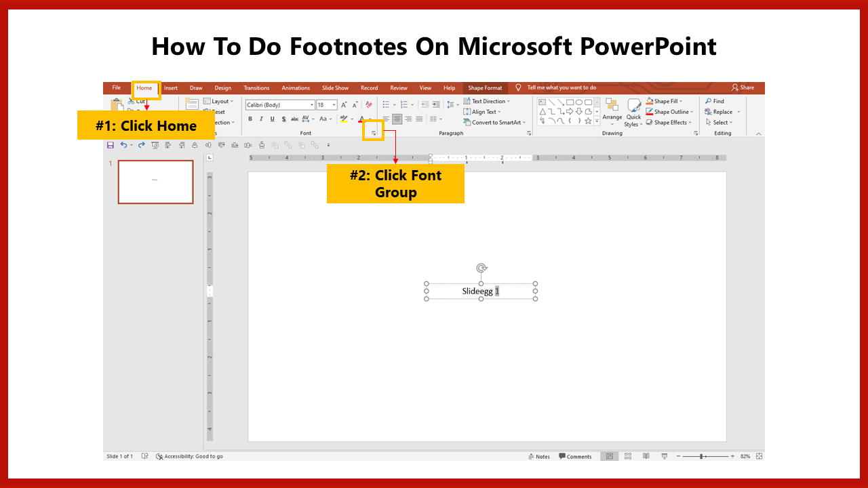Justify text in Paragraph group
868x488 pixels.
coord(419,119)
